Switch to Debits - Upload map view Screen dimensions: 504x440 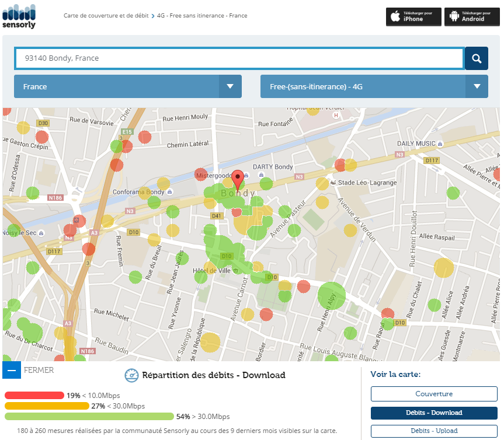tap(434, 431)
